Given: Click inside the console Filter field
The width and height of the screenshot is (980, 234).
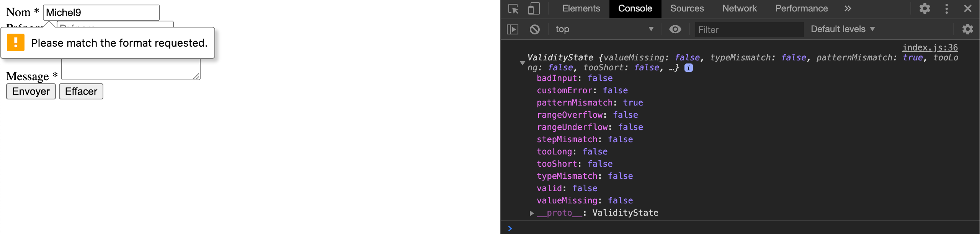Looking at the screenshot, I should [749, 29].
